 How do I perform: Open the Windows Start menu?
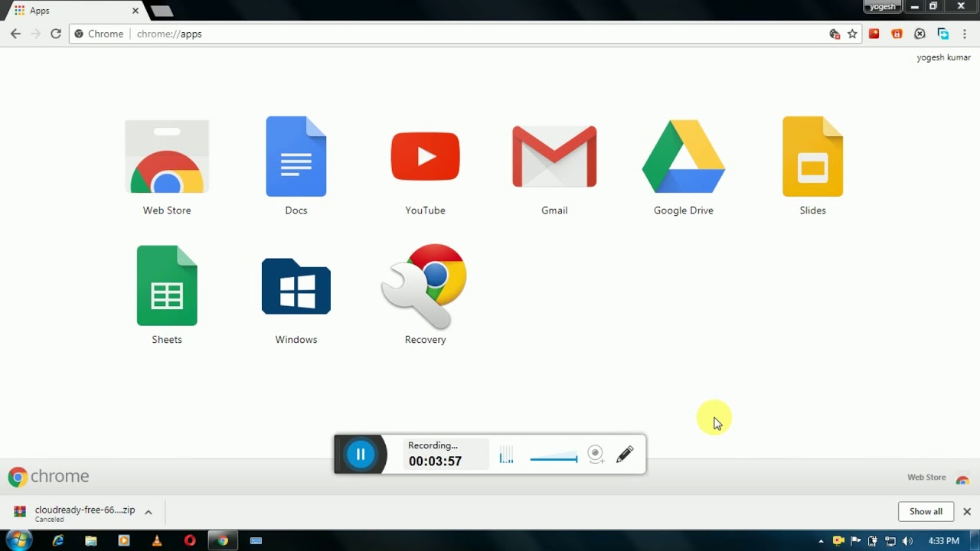[x=18, y=540]
